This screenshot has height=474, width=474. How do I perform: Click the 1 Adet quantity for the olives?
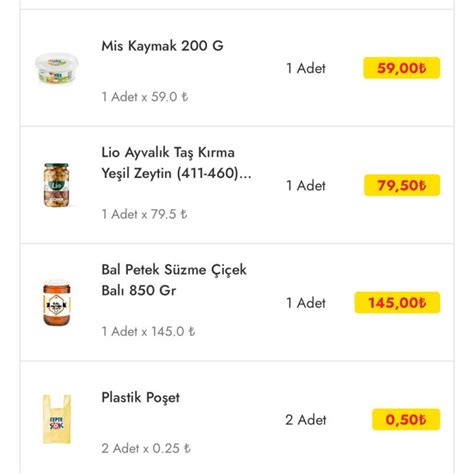click(x=306, y=185)
